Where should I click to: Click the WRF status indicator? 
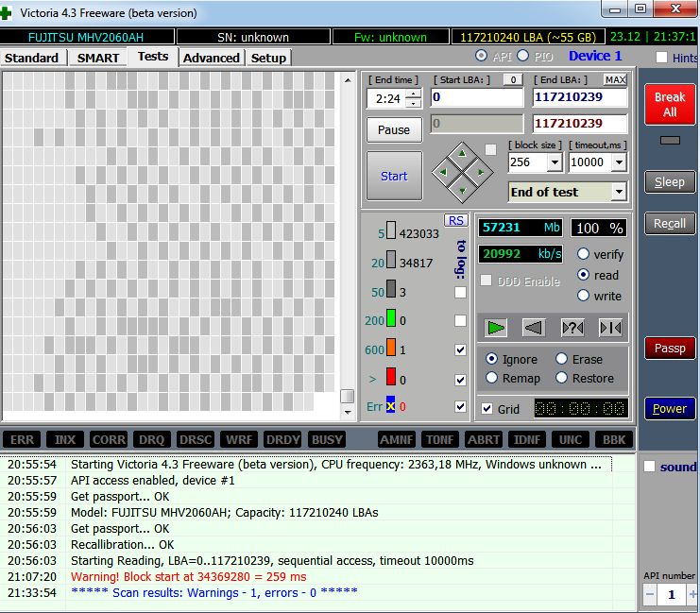tap(239, 440)
